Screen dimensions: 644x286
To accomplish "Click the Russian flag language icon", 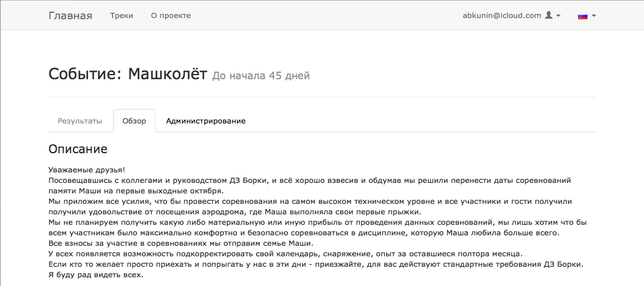I will (x=582, y=16).
